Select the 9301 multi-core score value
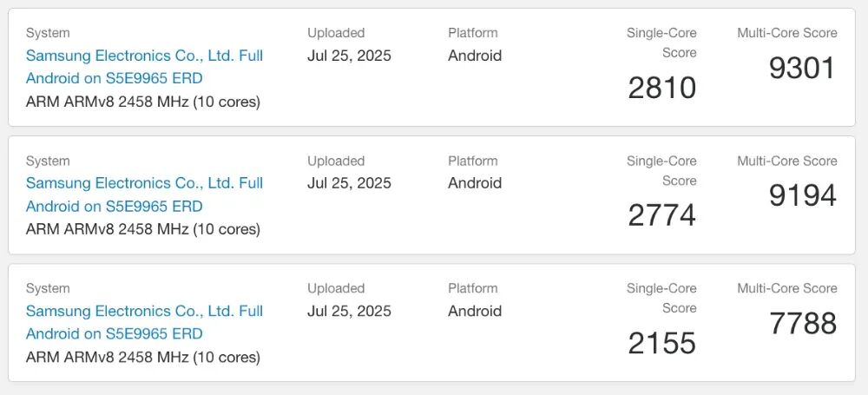Image resolution: width=868 pixels, height=395 pixels. [x=802, y=68]
